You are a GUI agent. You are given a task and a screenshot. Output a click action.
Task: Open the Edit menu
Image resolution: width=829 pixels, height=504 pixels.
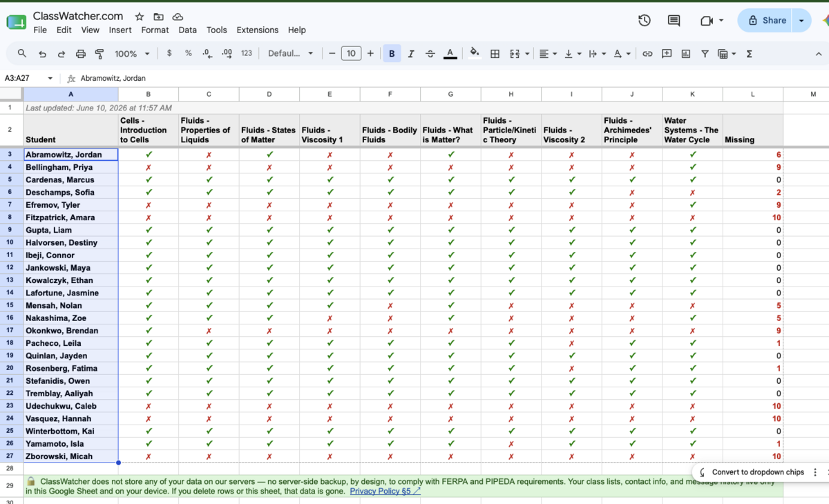[x=64, y=30]
